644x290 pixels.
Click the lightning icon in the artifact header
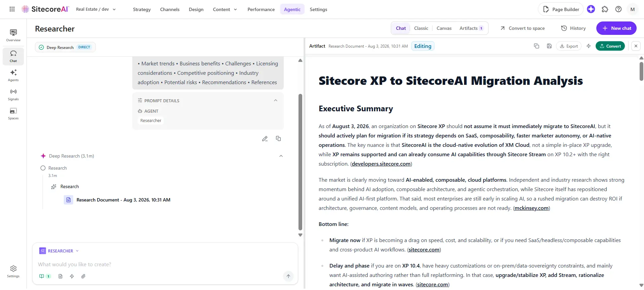(x=589, y=46)
